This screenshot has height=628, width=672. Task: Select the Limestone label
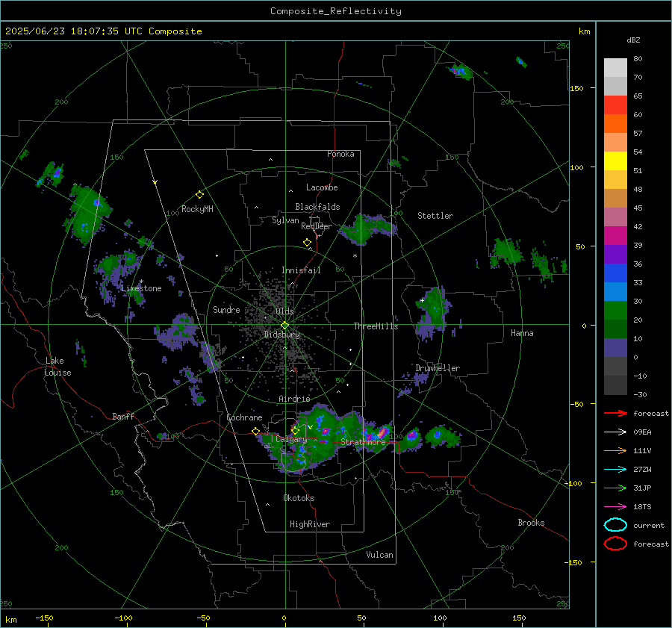tap(141, 288)
